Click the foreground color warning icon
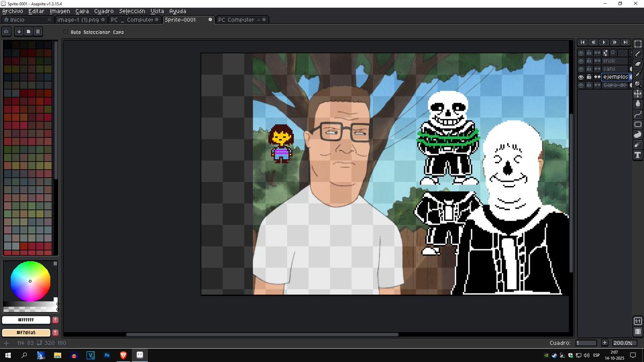 pyautogui.click(x=55, y=320)
